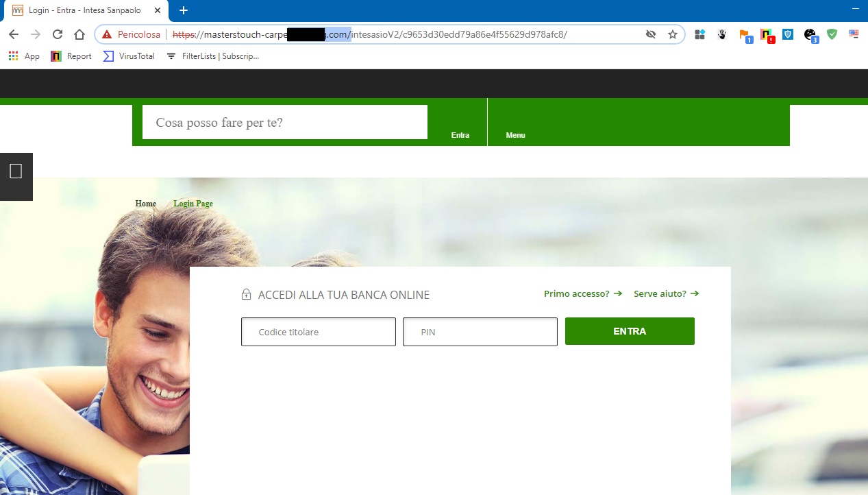Go to Home breadcrumb

(x=146, y=204)
